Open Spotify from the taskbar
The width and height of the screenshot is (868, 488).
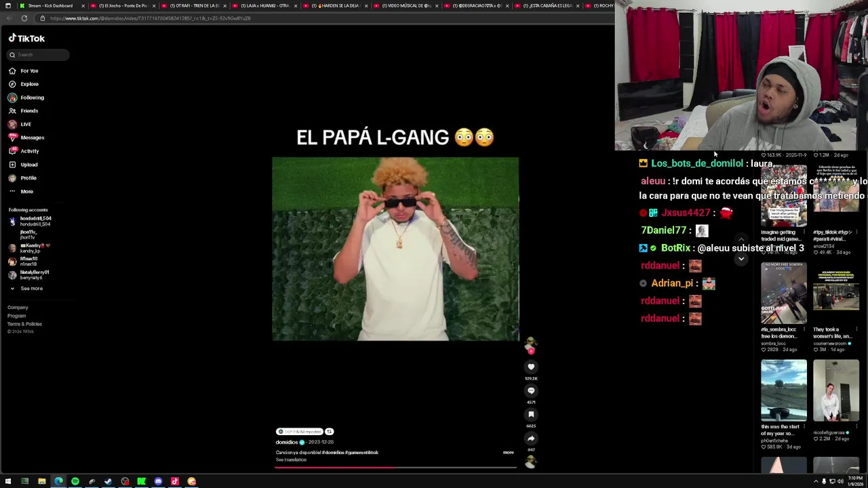pos(75,481)
